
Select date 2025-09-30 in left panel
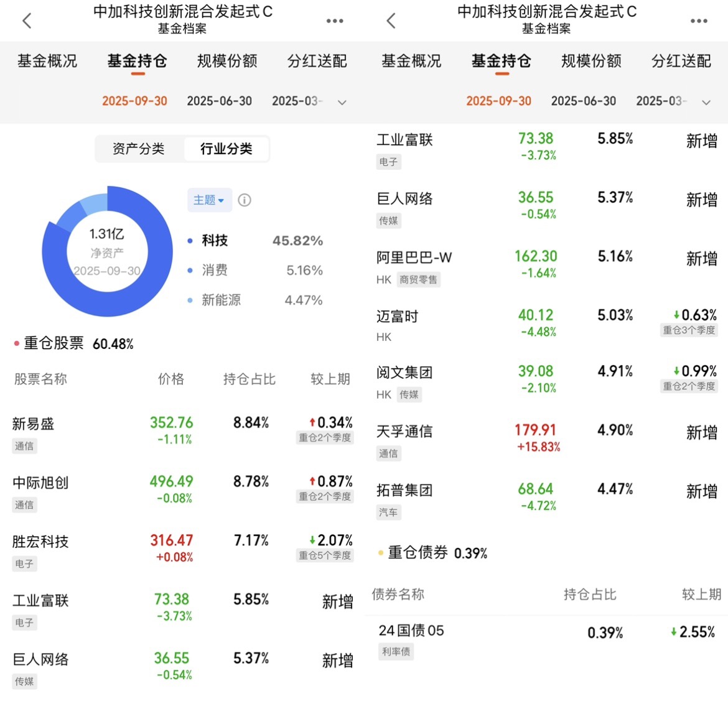134,101
